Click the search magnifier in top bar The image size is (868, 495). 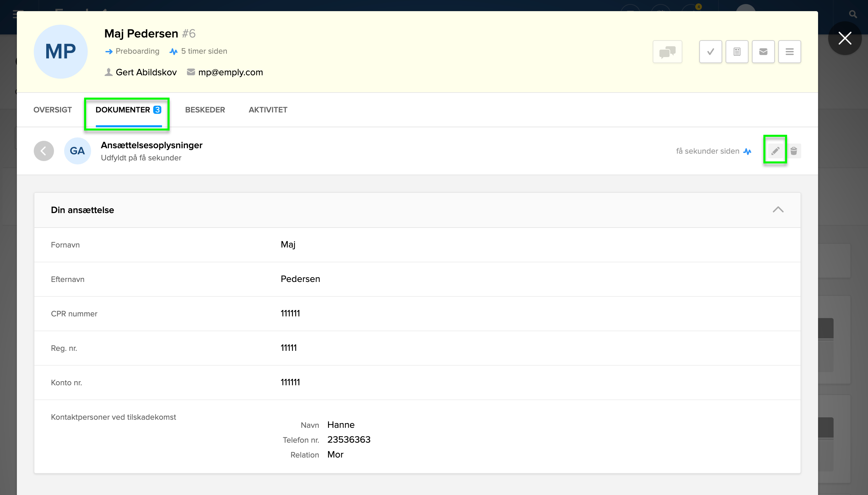point(852,14)
